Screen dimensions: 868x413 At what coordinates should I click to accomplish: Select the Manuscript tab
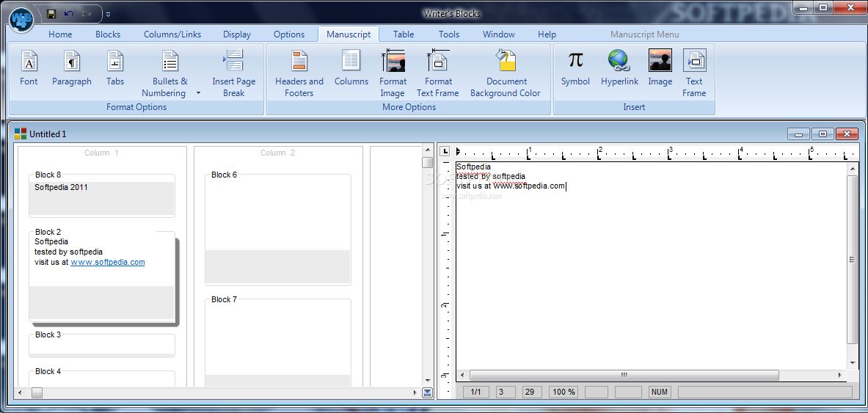[x=349, y=34]
